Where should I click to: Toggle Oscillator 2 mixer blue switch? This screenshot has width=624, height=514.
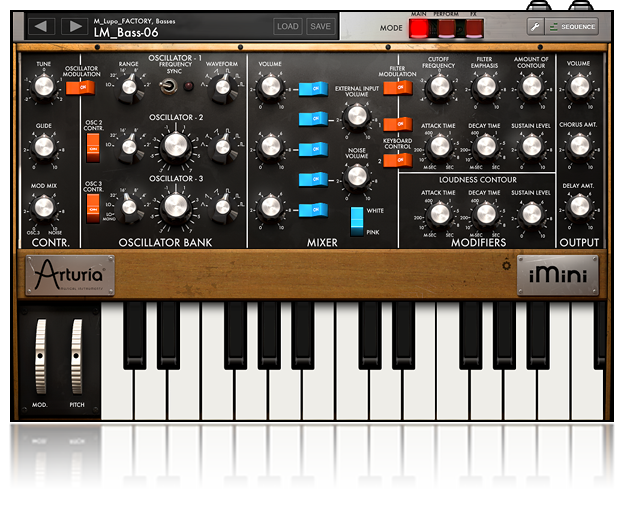pos(313,150)
